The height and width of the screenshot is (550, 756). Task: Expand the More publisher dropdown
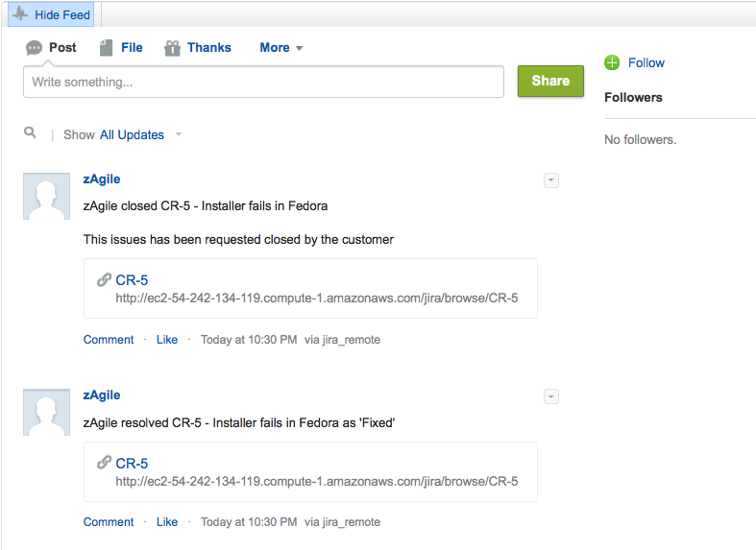pyautogui.click(x=281, y=48)
